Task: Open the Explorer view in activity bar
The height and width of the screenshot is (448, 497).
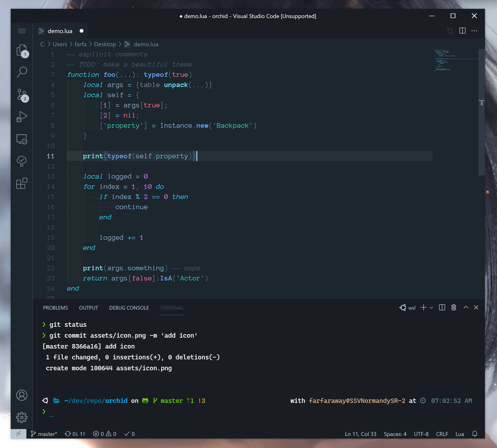Action: pos(22,50)
